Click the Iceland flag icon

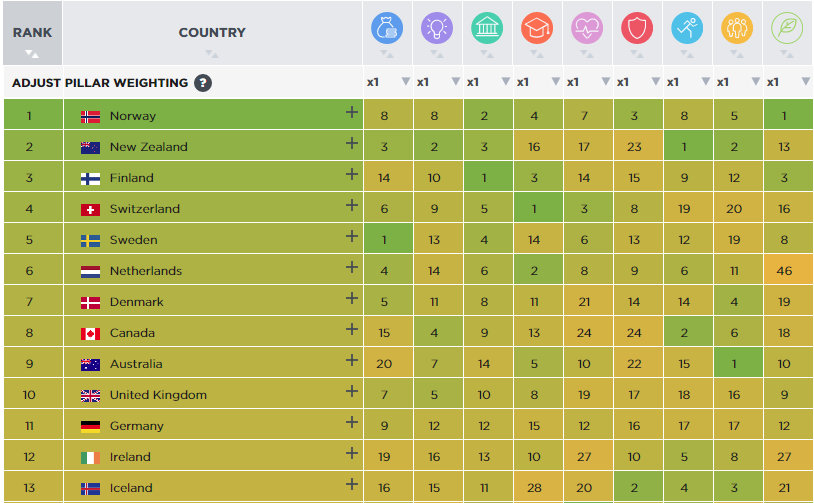click(90, 488)
